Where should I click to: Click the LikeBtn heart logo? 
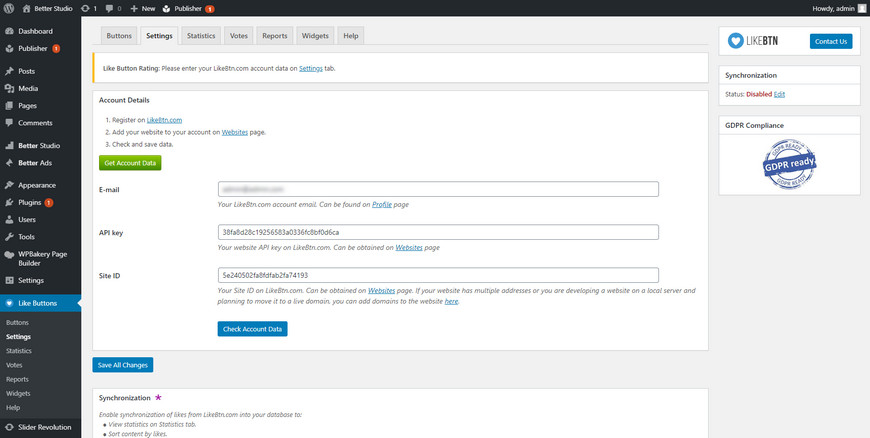pyautogui.click(x=736, y=41)
